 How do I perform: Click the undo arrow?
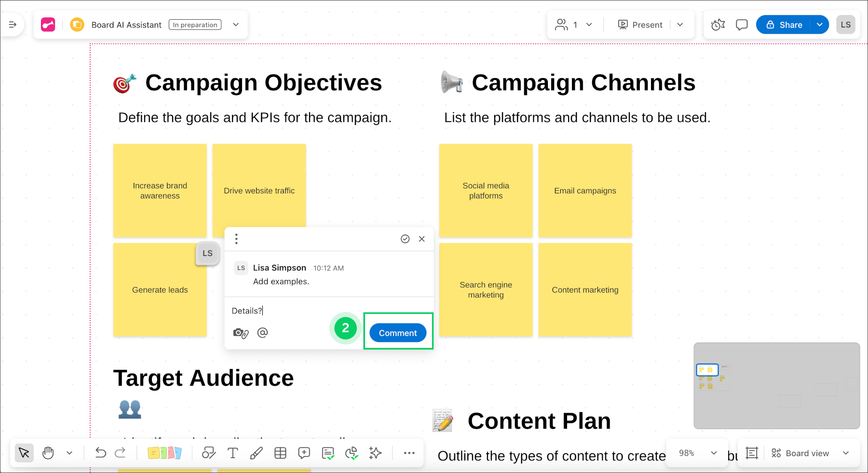[100, 453]
